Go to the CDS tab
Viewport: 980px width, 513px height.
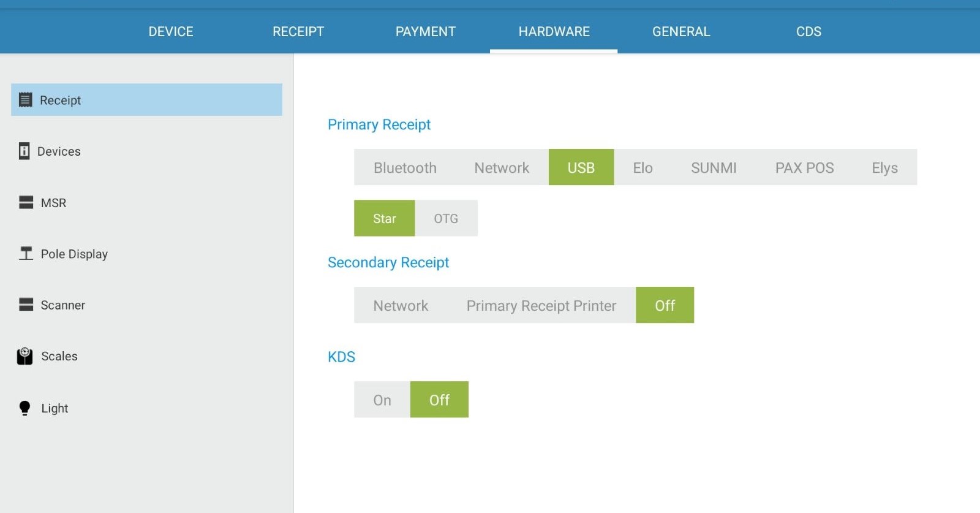coord(809,31)
